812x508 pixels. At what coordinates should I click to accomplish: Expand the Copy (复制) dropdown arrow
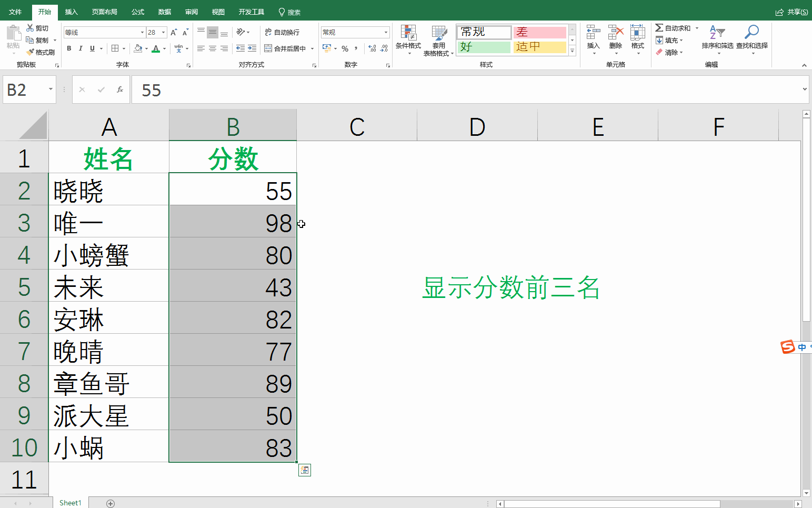click(x=55, y=40)
